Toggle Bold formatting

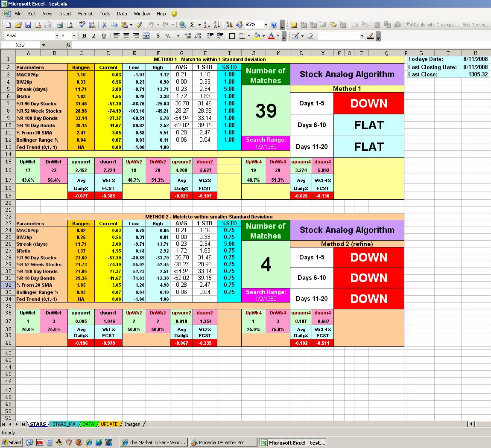click(x=84, y=36)
